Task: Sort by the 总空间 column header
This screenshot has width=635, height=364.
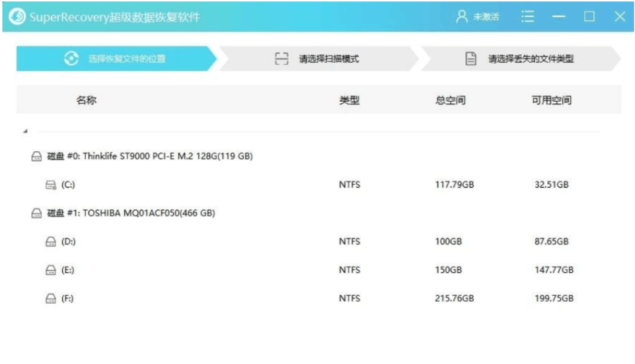Action: click(x=450, y=100)
